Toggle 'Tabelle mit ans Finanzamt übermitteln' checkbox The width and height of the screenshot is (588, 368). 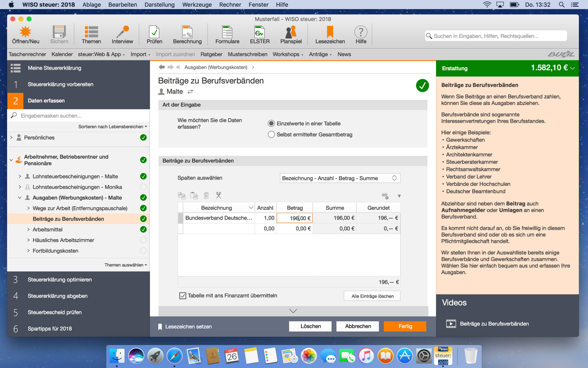(183, 296)
